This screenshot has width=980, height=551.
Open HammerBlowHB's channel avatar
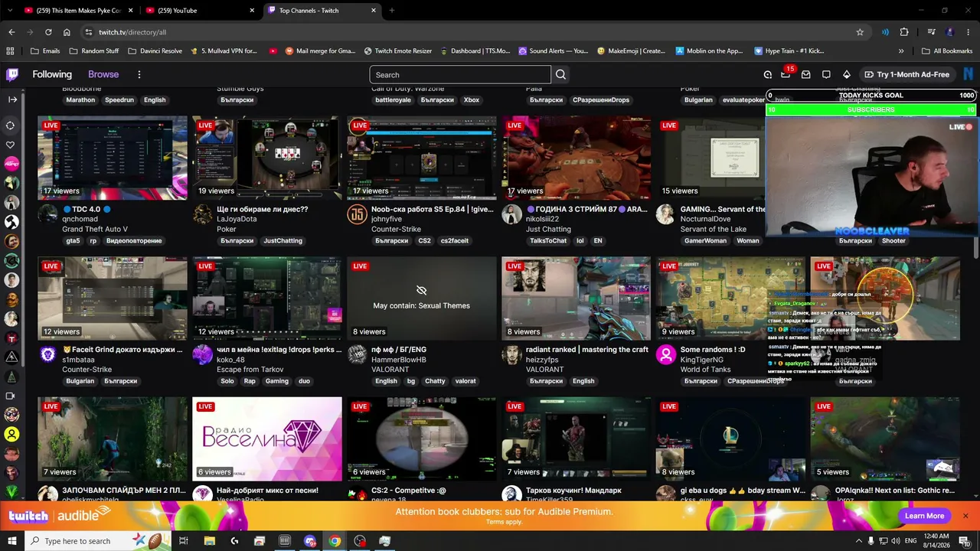coord(357,355)
